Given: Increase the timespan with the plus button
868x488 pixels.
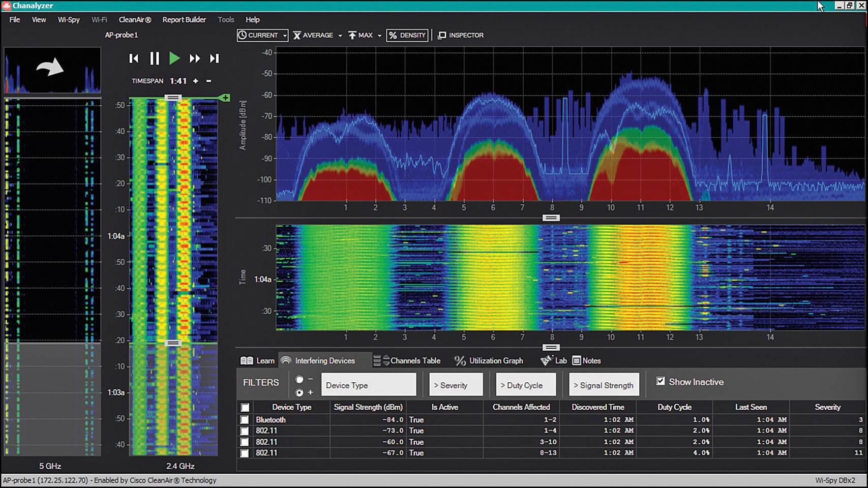Looking at the screenshot, I should point(195,81).
